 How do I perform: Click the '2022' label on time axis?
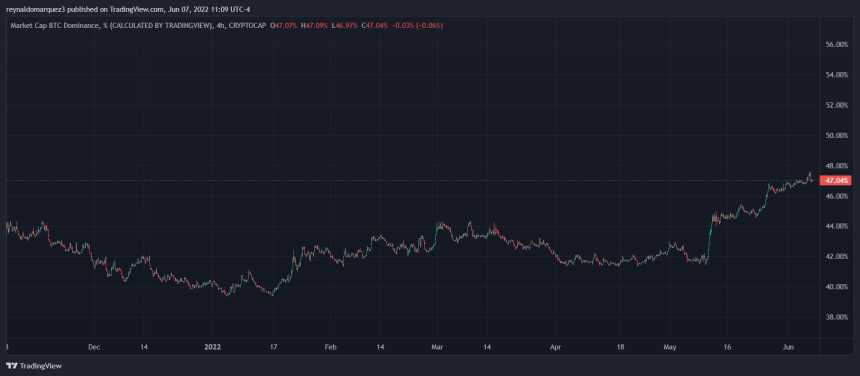(x=212, y=347)
